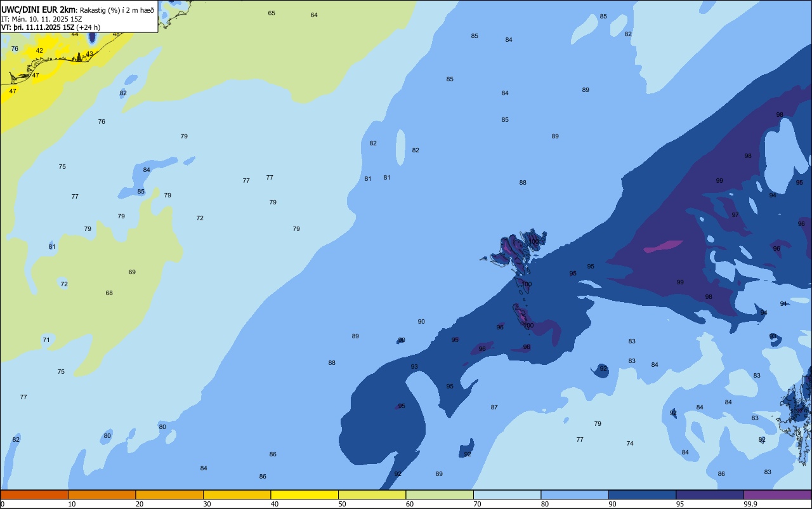Image resolution: width=812 pixels, height=509 pixels.
Task: Click the '(+24 h)' forecast offset text
Action: (x=88, y=27)
